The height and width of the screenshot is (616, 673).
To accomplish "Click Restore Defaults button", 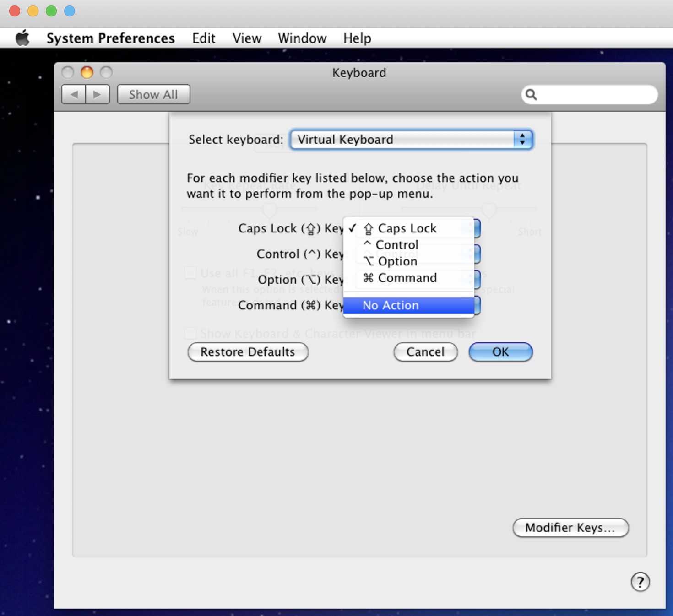I will [x=248, y=352].
